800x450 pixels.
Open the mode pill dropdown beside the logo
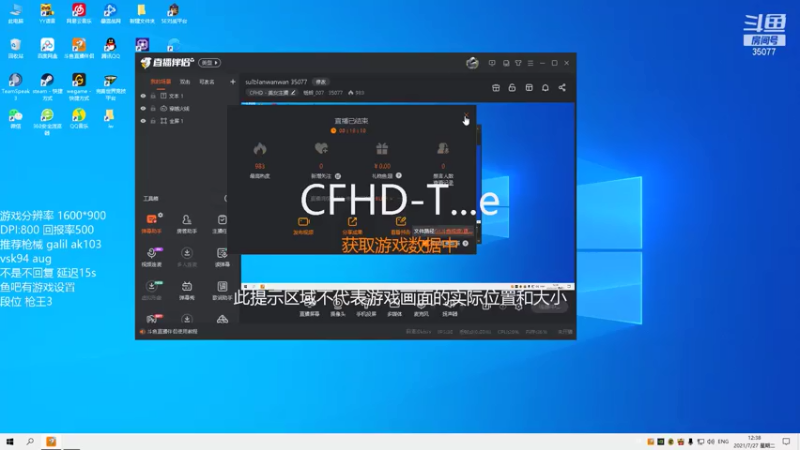209,63
